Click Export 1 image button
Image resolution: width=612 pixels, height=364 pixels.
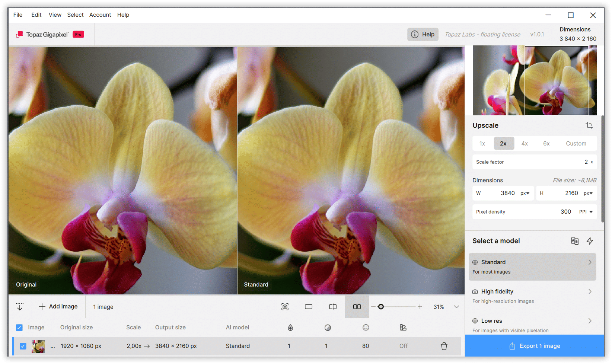pyautogui.click(x=534, y=346)
